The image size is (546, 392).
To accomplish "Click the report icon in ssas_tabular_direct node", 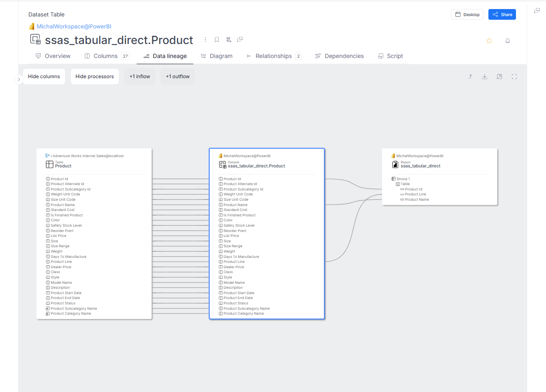I will 395,165.
